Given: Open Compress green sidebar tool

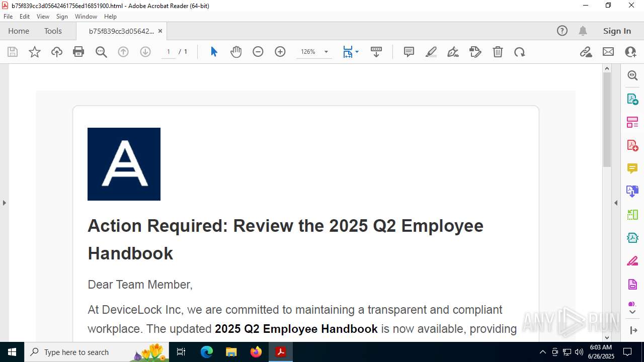Looking at the screenshot, I should tap(632, 215).
